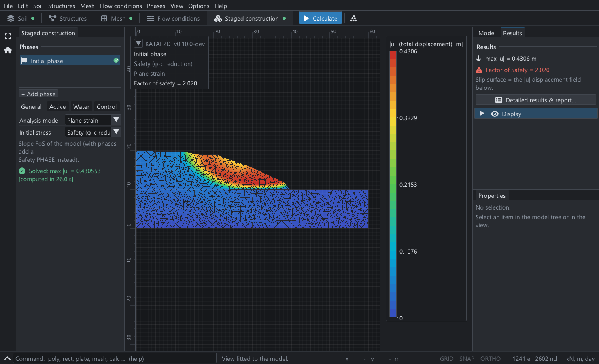Toggle SNAP in the status bar
This screenshot has width=599, height=364.
tap(467, 359)
